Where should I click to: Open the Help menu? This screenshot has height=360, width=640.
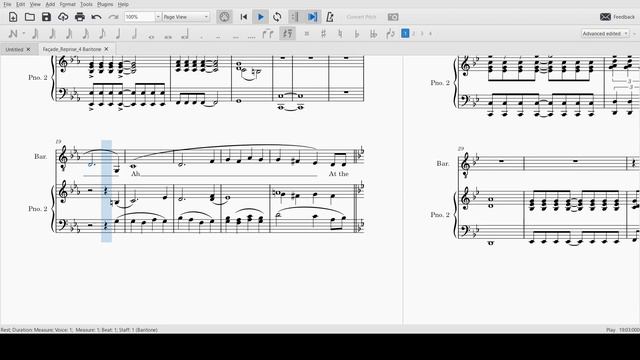click(123, 4)
